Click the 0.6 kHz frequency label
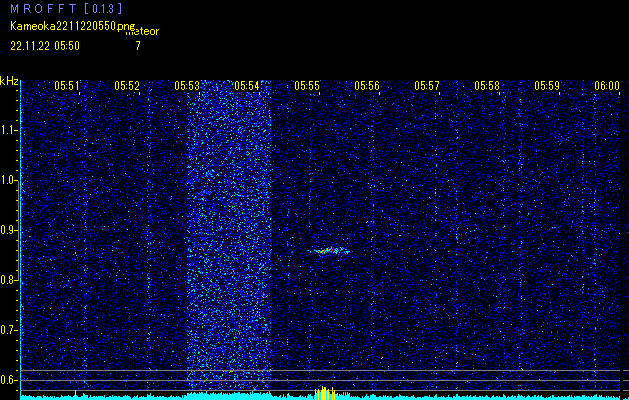The image size is (629, 400). pyautogui.click(x=9, y=380)
